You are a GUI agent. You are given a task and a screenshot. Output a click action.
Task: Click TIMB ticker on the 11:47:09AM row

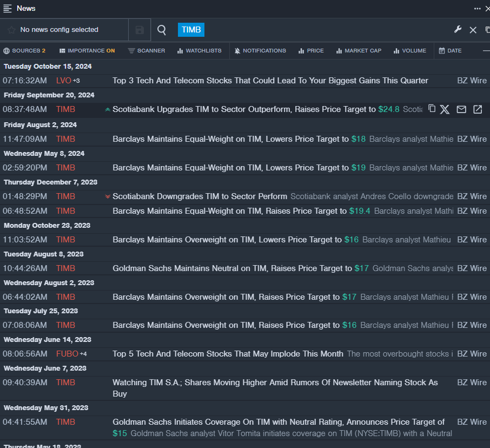pyautogui.click(x=65, y=139)
